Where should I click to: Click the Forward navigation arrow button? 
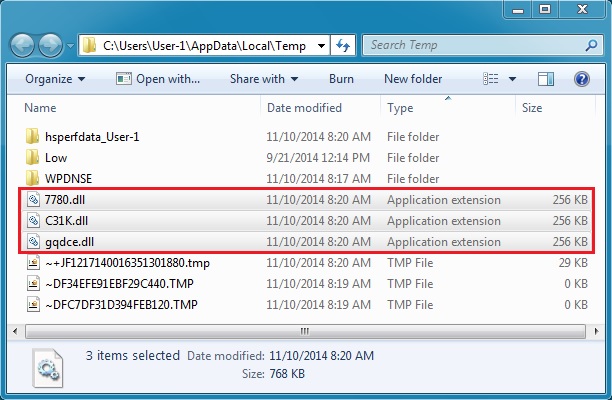(x=50, y=46)
